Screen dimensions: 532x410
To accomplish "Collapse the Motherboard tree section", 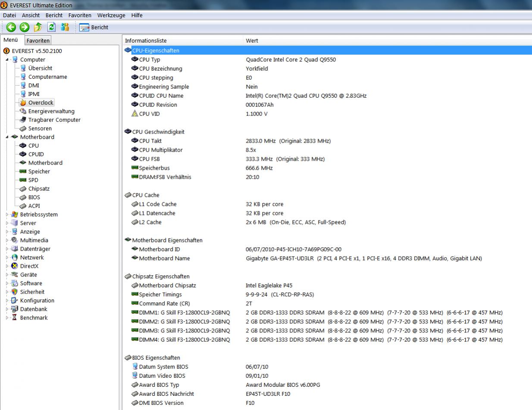I will 7,137.
